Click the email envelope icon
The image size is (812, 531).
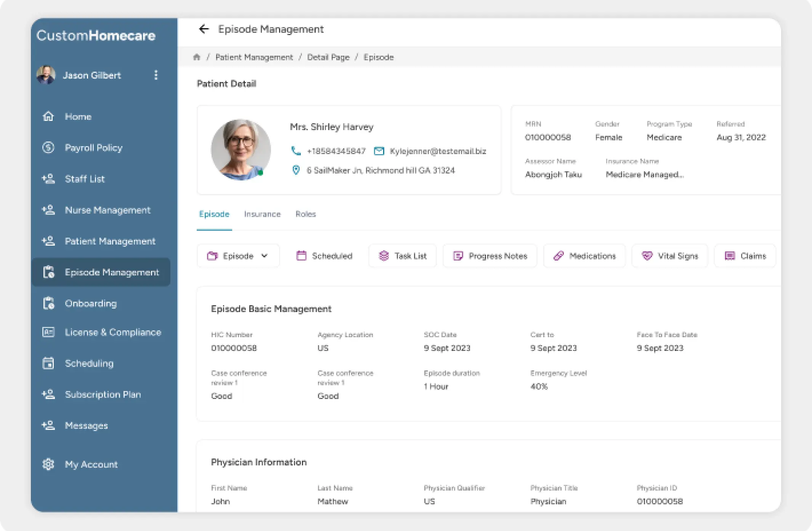click(379, 151)
